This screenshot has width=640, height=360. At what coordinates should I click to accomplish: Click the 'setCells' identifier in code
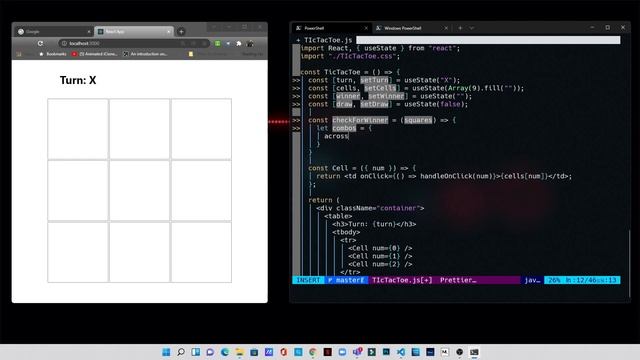[x=380, y=88]
